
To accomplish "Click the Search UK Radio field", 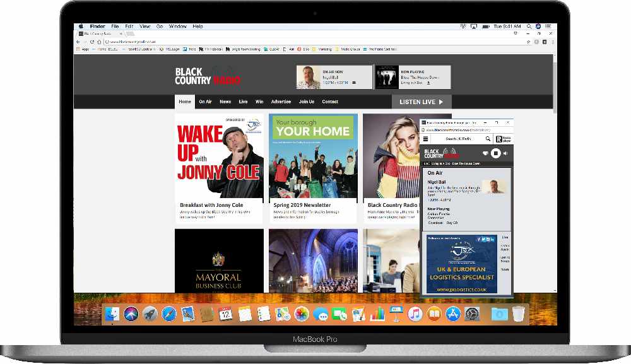I will pos(457,139).
